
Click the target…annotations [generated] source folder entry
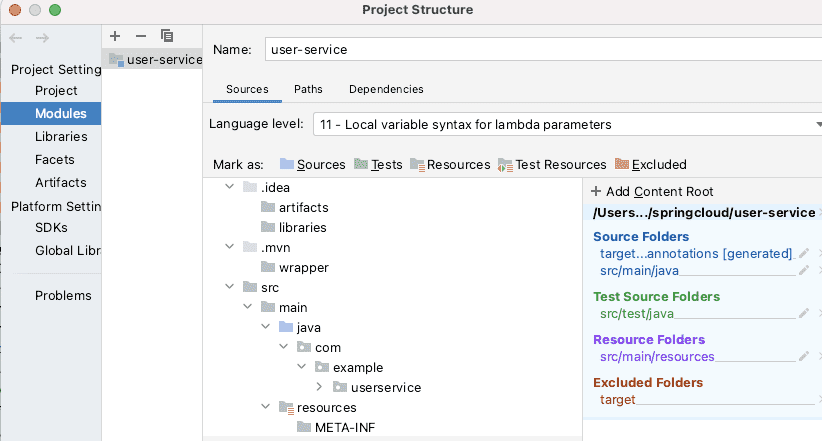pyautogui.click(x=696, y=254)
